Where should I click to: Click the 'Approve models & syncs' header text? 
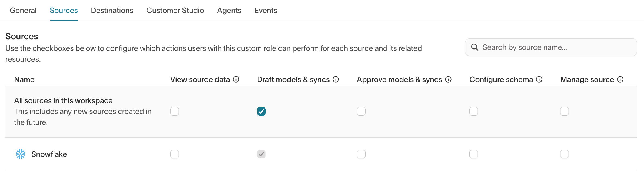[x=400, y=79]
